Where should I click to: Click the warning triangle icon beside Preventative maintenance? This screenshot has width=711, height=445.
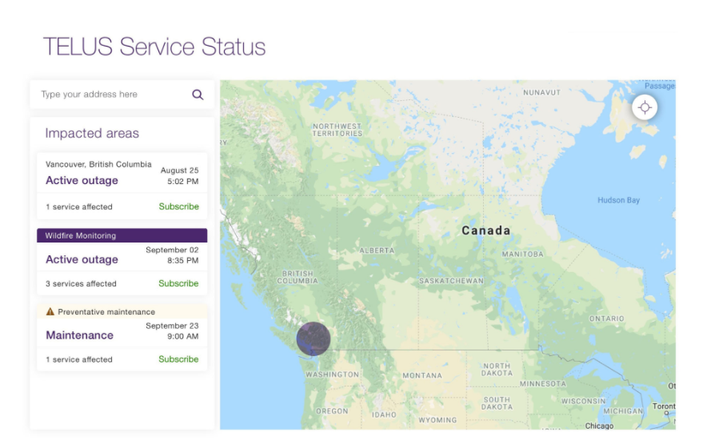[50, 312]
